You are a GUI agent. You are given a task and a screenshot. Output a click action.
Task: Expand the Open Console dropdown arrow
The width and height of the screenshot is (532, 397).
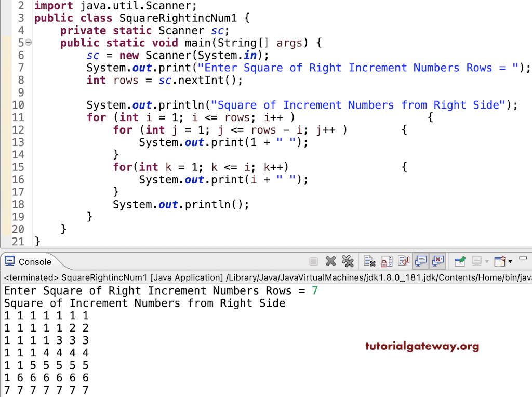[x=510, y=261]
